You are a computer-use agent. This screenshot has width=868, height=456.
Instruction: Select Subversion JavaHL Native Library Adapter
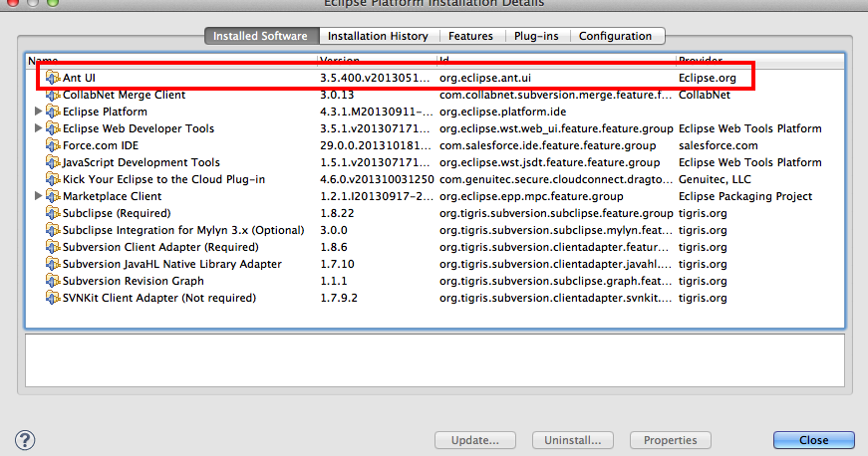pyautogui.click(x=172, y=264)
